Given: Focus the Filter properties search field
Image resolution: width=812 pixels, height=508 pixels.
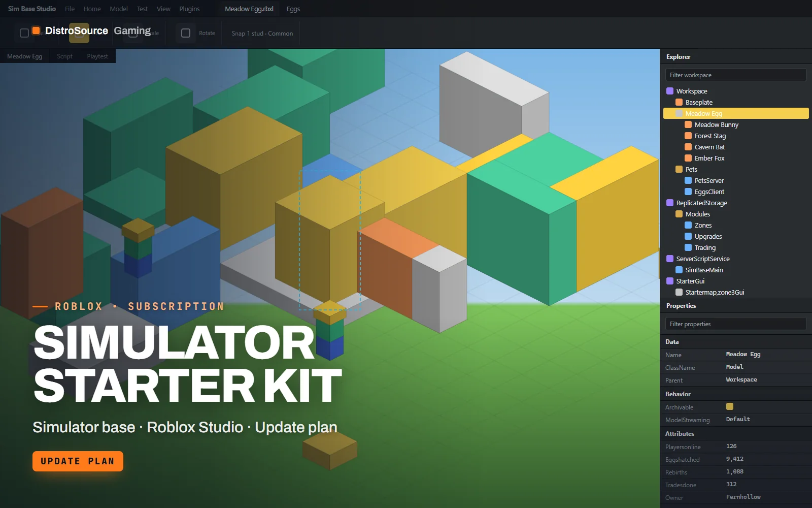Looking at the screenshot, I should (x=736, y=324).
